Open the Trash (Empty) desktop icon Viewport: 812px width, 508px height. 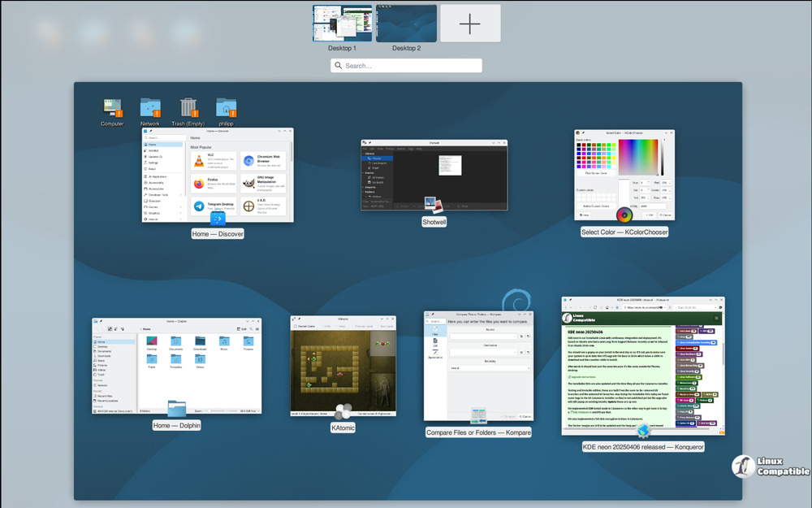pyautogui.click(x=188, y=108)
